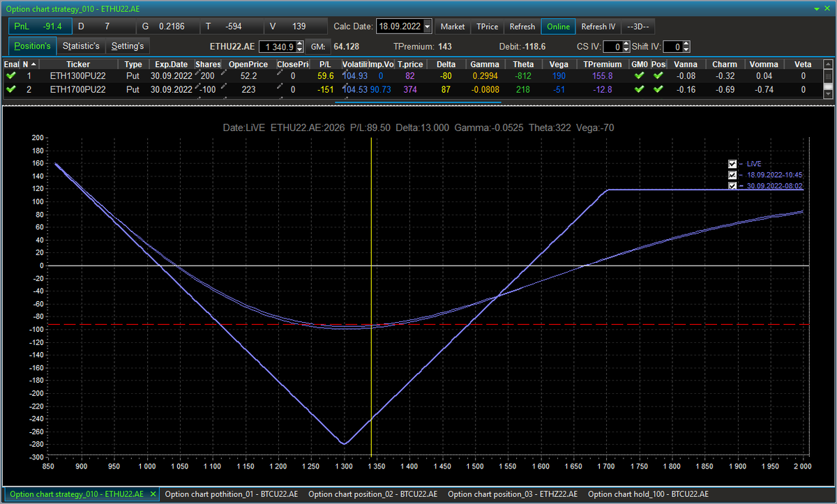Viewport: 837px width, 504px height.
Task: Toggle Enable checkmark for ETH1300PU22 row
Action: click(10, 75)
